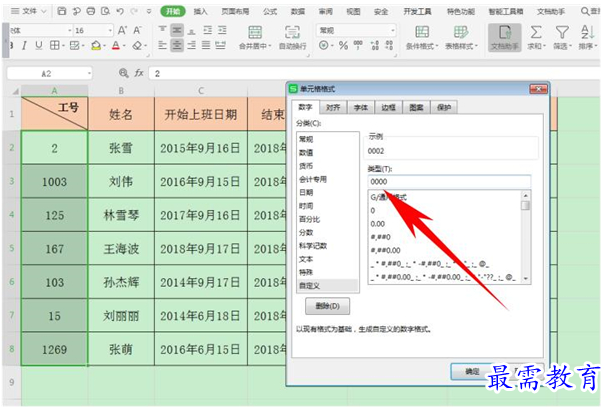The height and width of the screenshot is (409, 609).
Task: Open the 边框 tab in Format Cells dialog
Action: [x=388, y=108]
